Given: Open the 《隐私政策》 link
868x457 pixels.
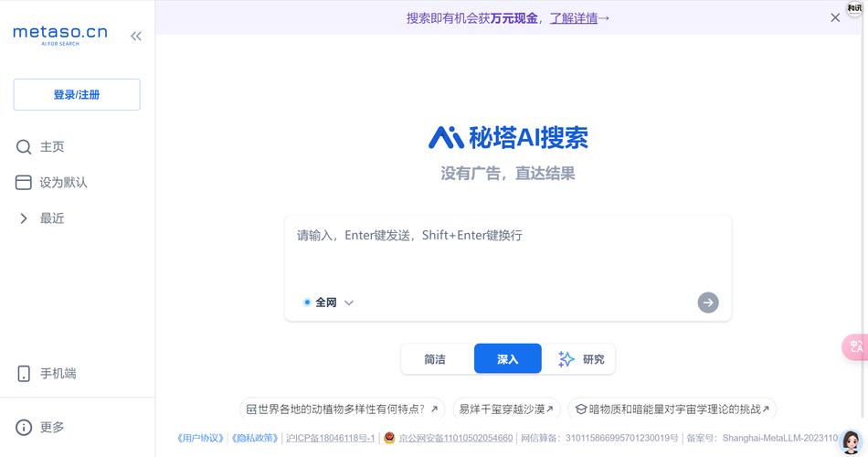Looking at the screenshot, I should (255, 438).
